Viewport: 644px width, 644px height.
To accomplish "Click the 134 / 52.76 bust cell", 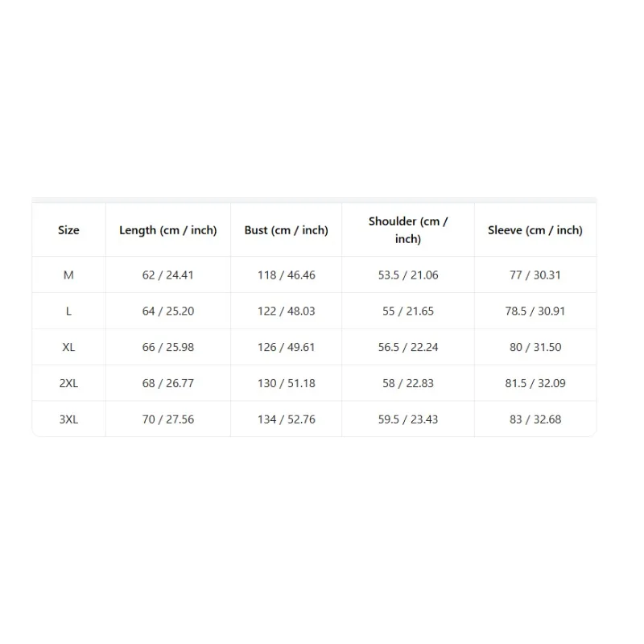I will tap(287, 420).
